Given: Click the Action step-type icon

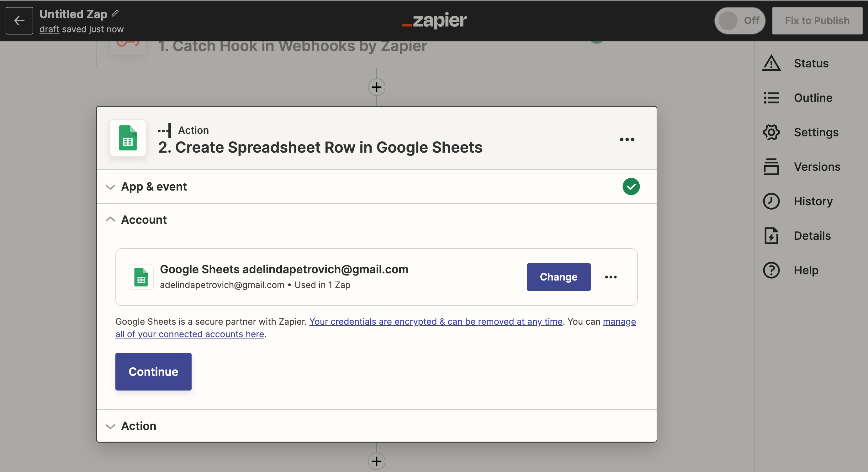Looking at the screenshot, I should [x=165, y=130].
